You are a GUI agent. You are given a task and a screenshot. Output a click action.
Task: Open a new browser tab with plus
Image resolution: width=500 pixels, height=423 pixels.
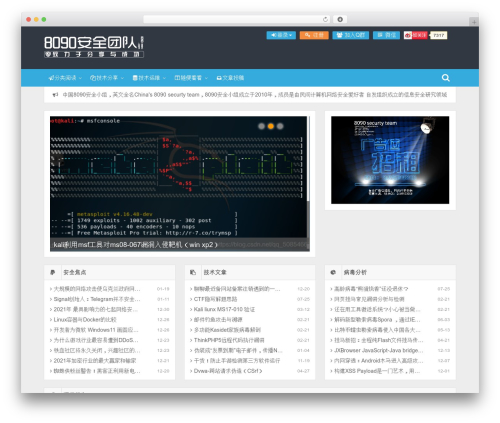point(474,22)
